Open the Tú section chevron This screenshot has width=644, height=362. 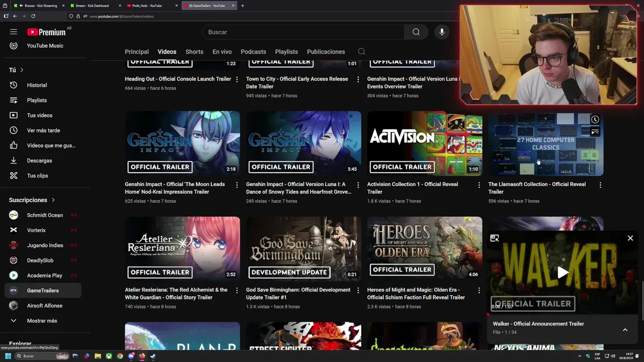point(22,70)
